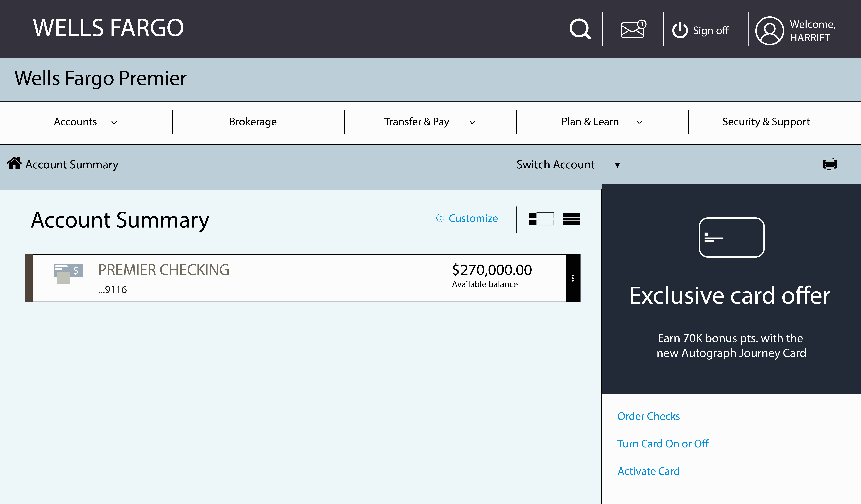Open the Switch Account dropdown arrow
Screen dimensions: 861x504
tap(617, 165)
